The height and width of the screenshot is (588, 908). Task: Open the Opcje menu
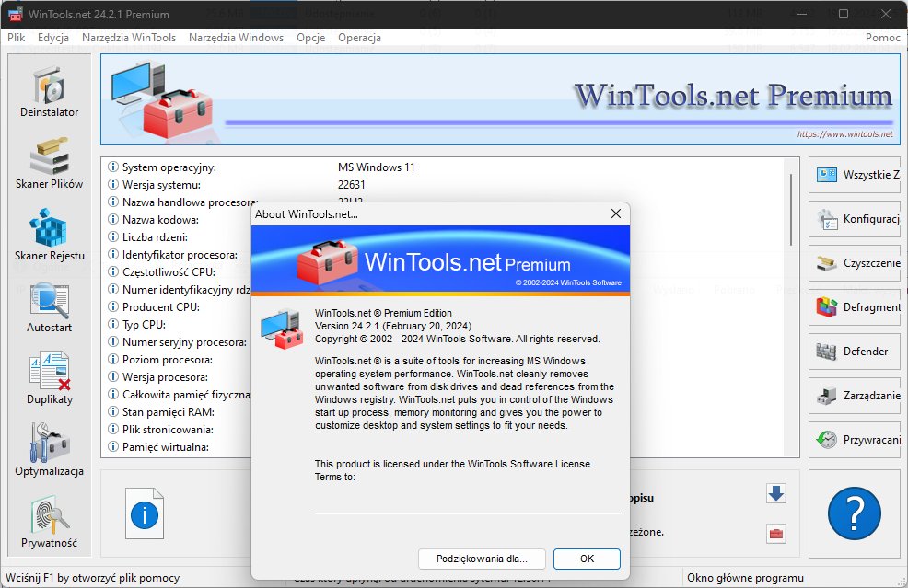point(311,38)
